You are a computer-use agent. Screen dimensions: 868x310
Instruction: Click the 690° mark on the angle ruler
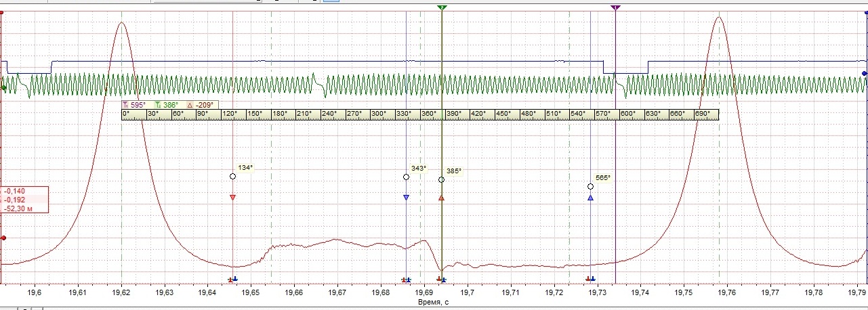click(702, 114)
